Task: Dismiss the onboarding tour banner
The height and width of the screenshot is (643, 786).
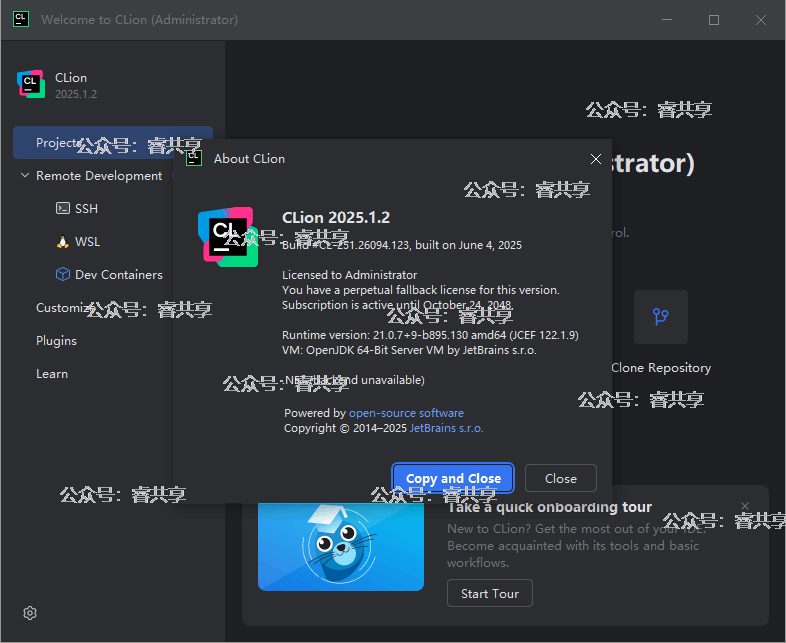Action: [x=745, y=506]
